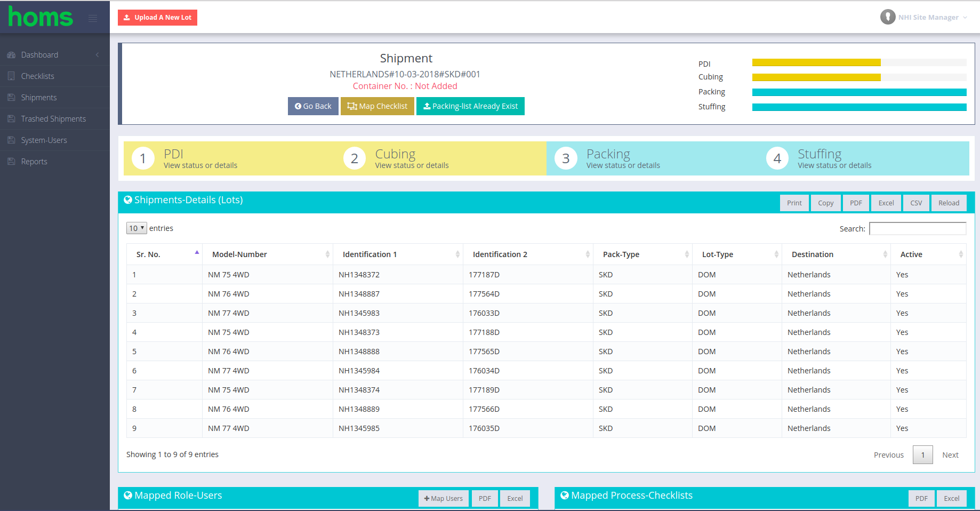Click Packing-list Already Exist button
The image size is (980, 511).
470,106
